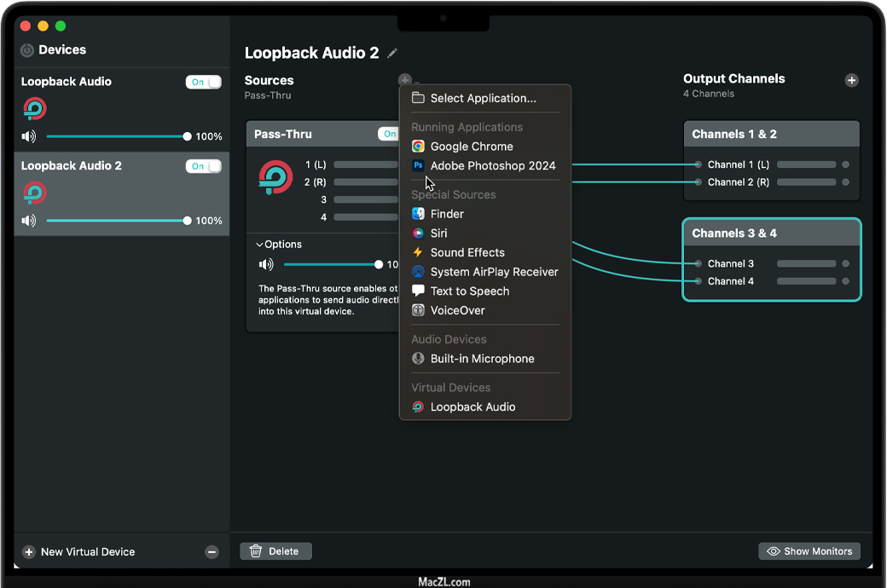Click the Show Monitors button
The image size is (887, 588).
(809, 551)
